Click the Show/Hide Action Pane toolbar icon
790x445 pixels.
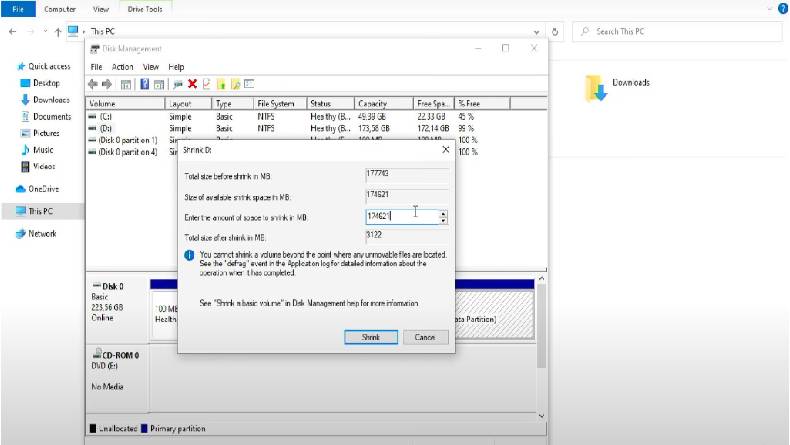click(159, 84)
